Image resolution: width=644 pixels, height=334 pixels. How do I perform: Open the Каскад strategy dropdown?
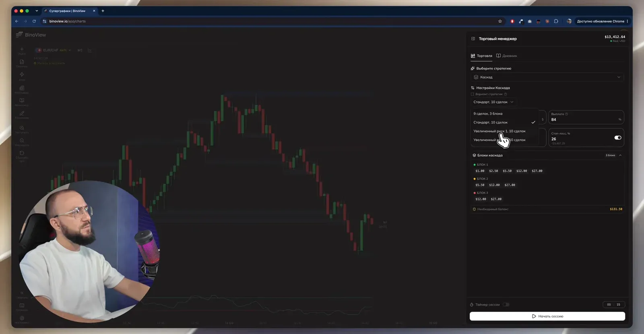[547, 77]
